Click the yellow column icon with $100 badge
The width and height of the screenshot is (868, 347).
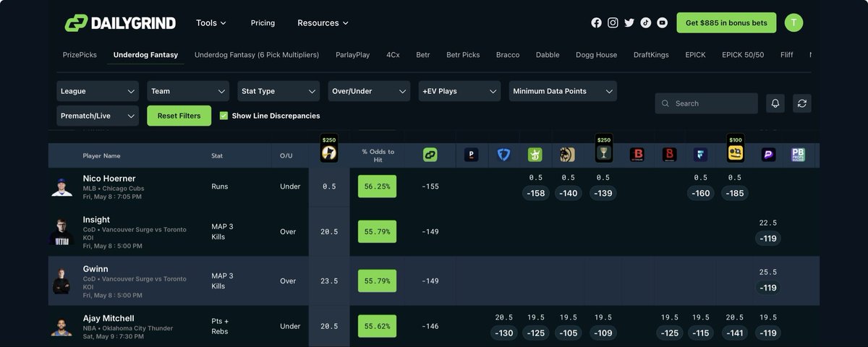736,149
